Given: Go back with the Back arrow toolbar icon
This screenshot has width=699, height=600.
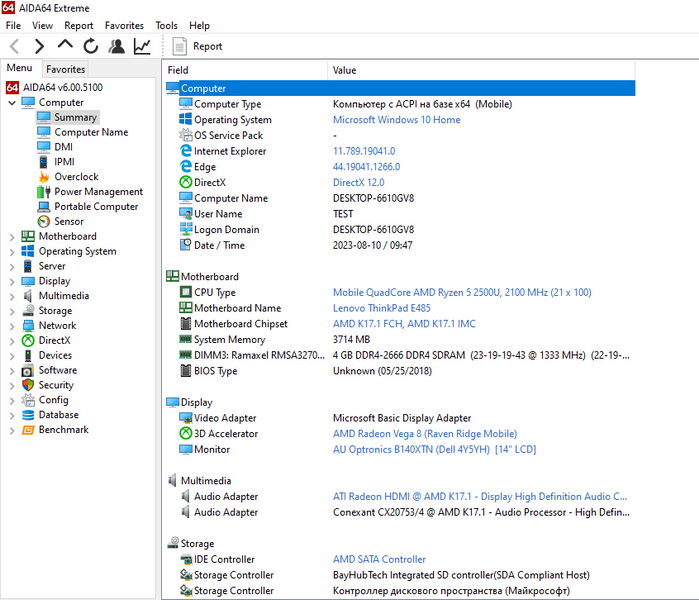Looking at the screenshot, I should (15, 46).
